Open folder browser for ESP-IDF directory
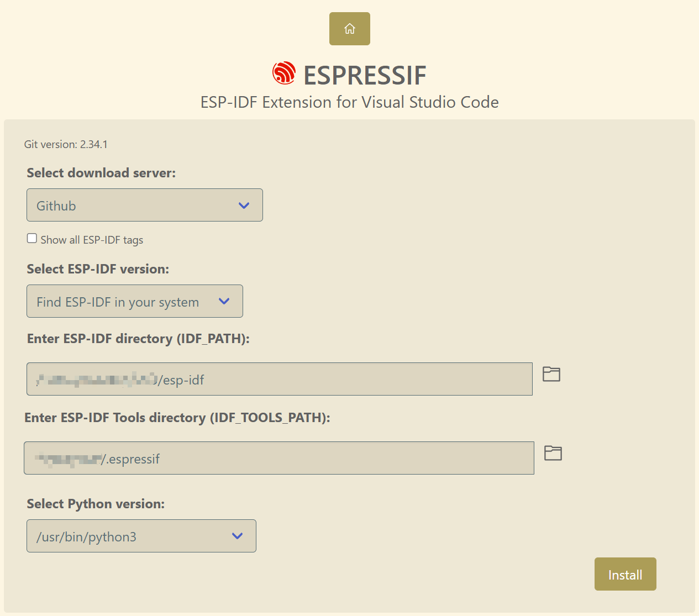 click(x=551, y=374)
